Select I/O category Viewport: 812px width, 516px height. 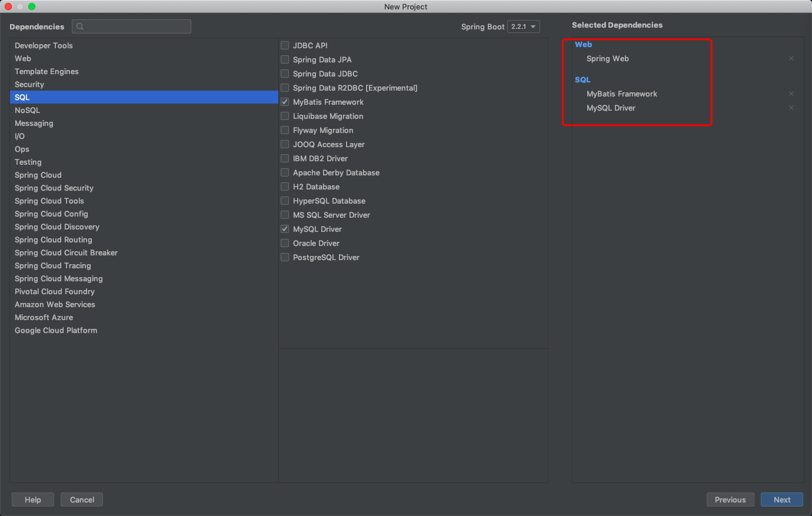(x=144, y=136)
